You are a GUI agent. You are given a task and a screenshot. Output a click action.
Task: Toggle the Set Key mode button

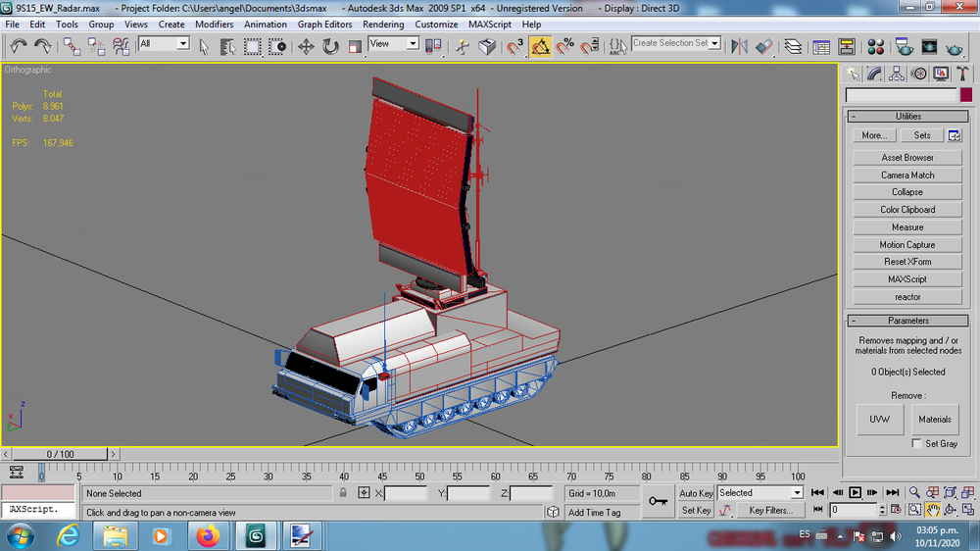(696, 511)
